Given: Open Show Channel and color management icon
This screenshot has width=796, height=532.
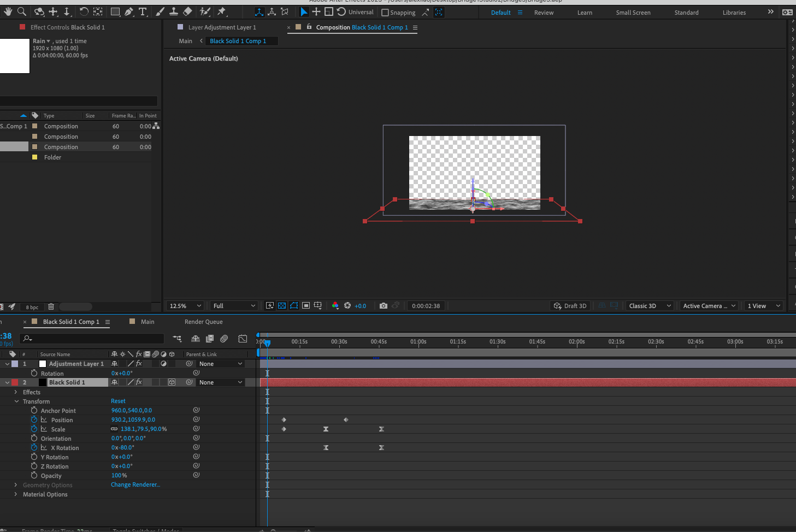Looking at the screenshot, I should point(335,306).
